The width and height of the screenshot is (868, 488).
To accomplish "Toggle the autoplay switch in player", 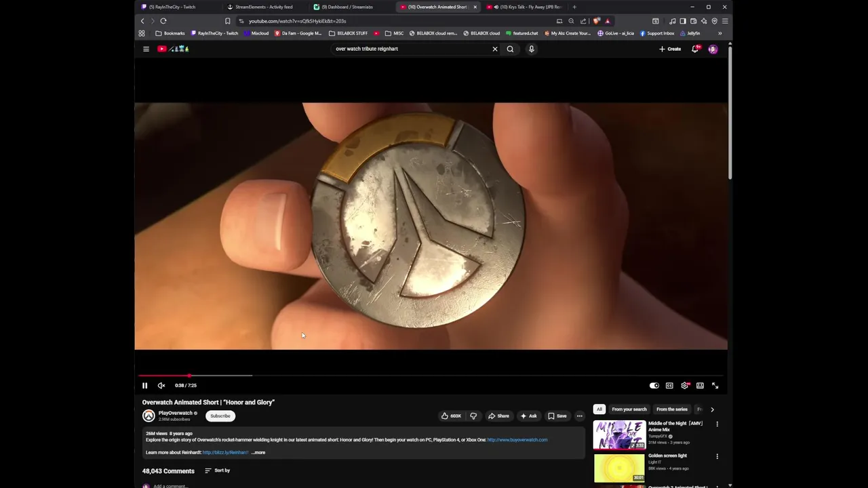I will coord(654,386).
